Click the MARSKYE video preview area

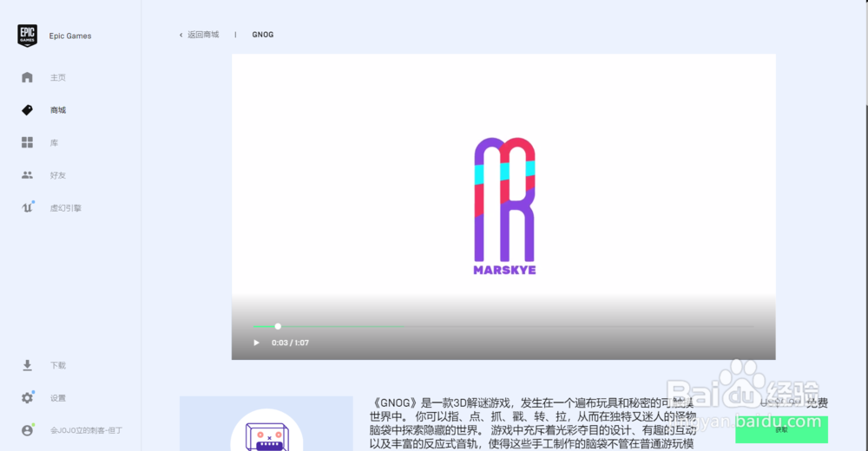[x=503, y=206]
